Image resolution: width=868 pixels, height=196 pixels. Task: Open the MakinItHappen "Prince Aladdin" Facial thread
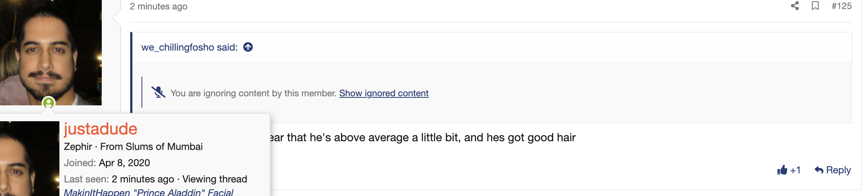tap(148, 192)
